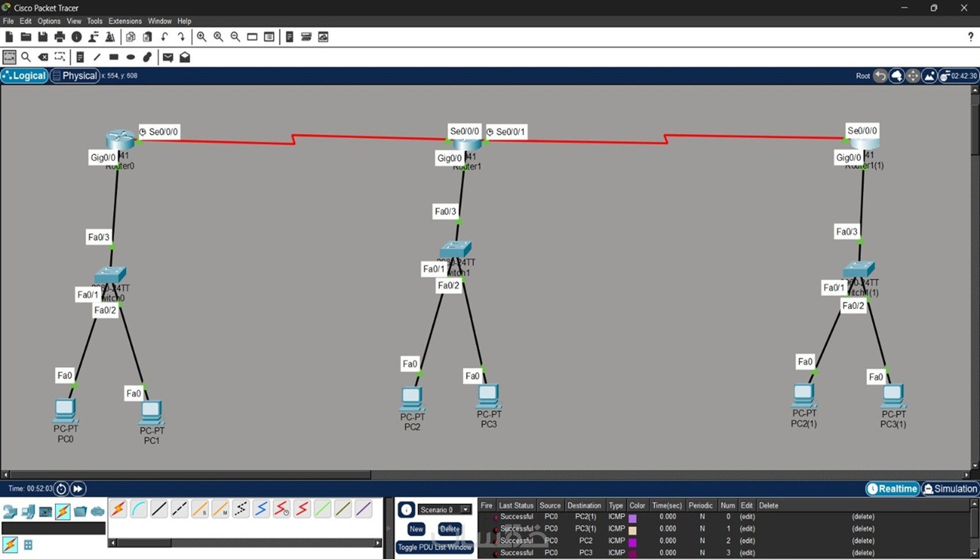Open the Options menu

pyautogui.click(x=49, y=21)
